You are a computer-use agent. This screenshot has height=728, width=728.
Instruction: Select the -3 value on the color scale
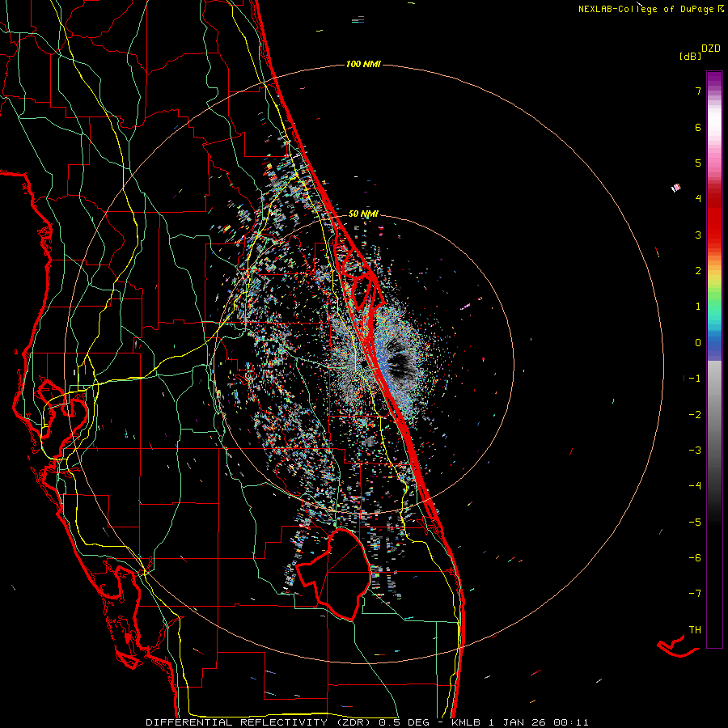pyautogui.click(x=695, y=451)
